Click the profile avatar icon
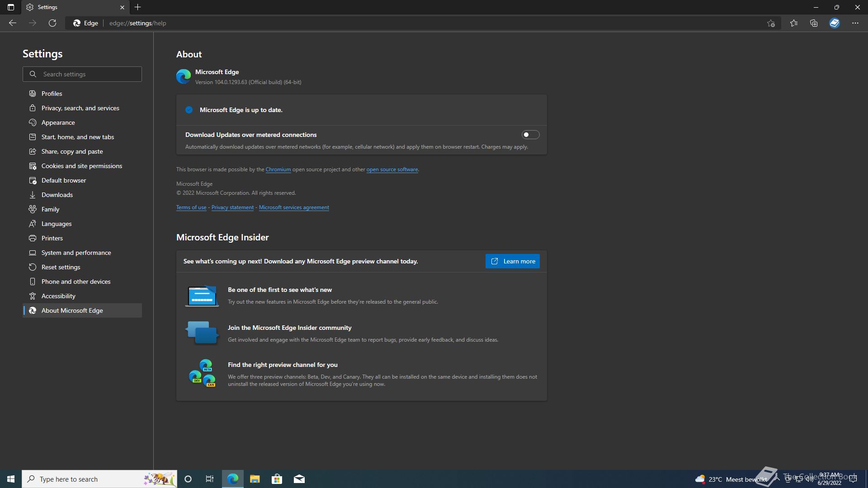This screenshot has height=488, width=868. 835,23
